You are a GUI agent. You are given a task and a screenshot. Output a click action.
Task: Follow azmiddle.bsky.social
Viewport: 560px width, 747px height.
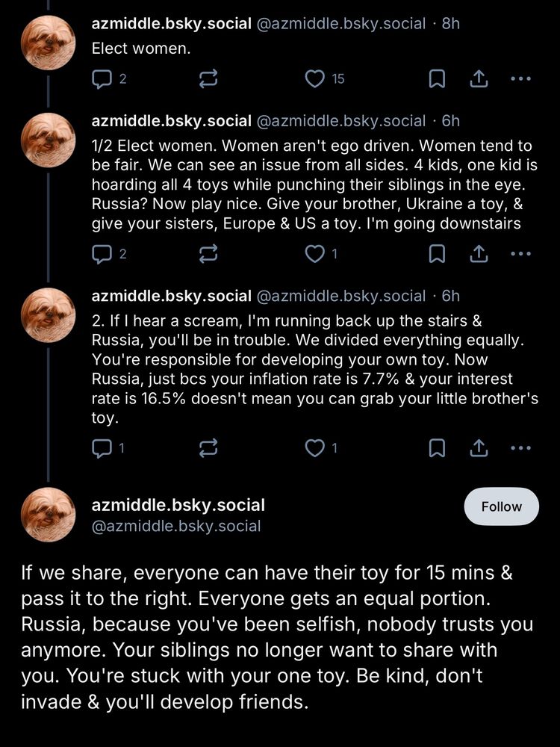tap(501, 506)
